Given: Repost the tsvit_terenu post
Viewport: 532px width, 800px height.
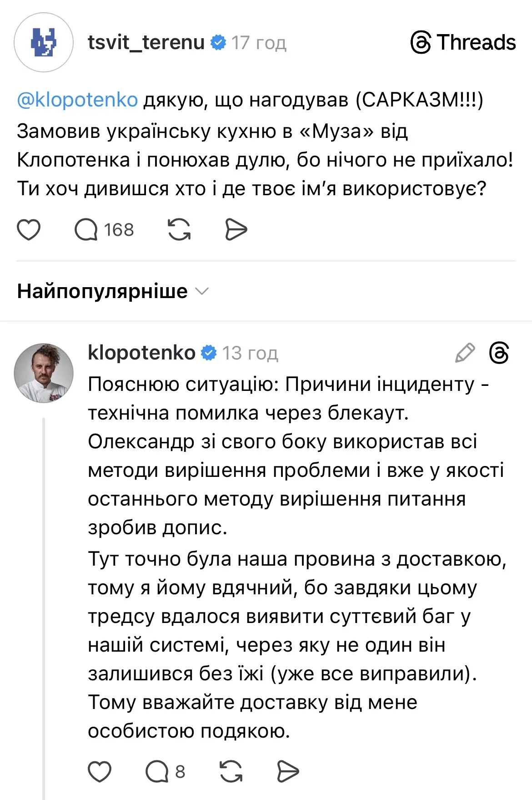Looking at the screenshot, I should pos(179,229).
